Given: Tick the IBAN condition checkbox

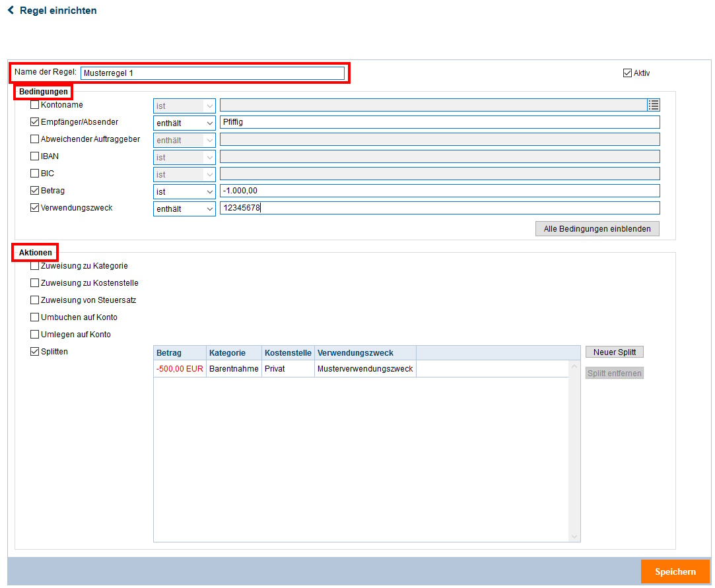Looking at the screenshot, I should pyautogui.click(x=35, y=156).
